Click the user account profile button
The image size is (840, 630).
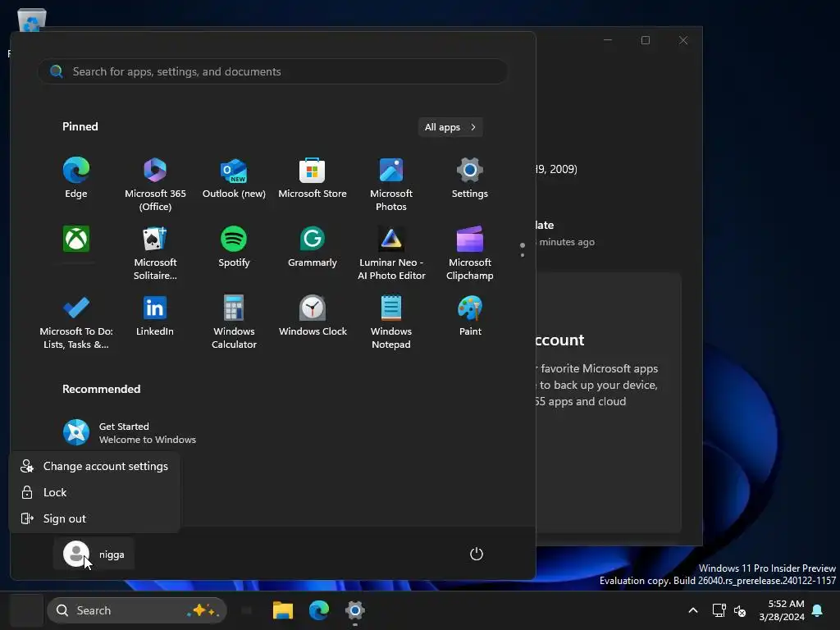pos(94,554)
